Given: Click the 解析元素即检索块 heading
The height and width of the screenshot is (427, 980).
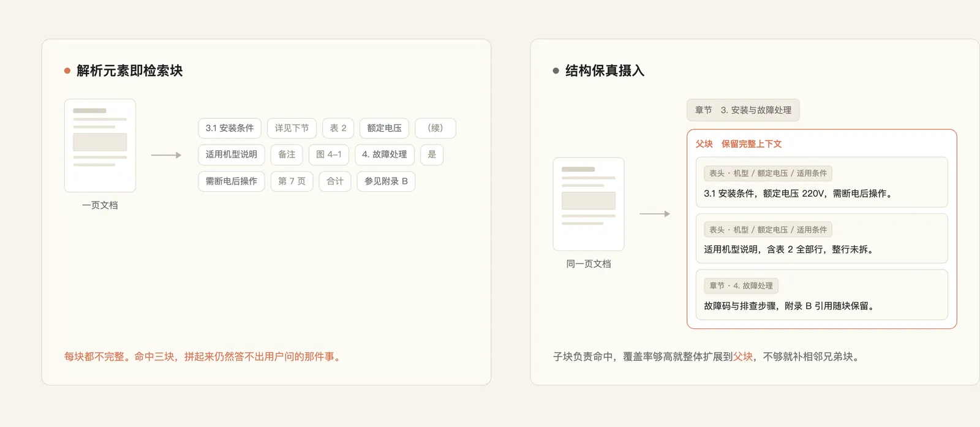Looking at the screenshot, I should pos(130,71).
